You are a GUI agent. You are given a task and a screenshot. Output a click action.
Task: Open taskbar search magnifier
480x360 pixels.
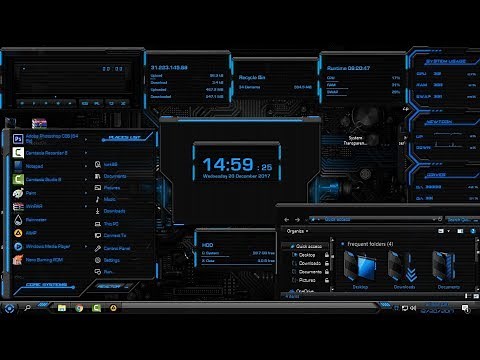click(x=28, y=308)
